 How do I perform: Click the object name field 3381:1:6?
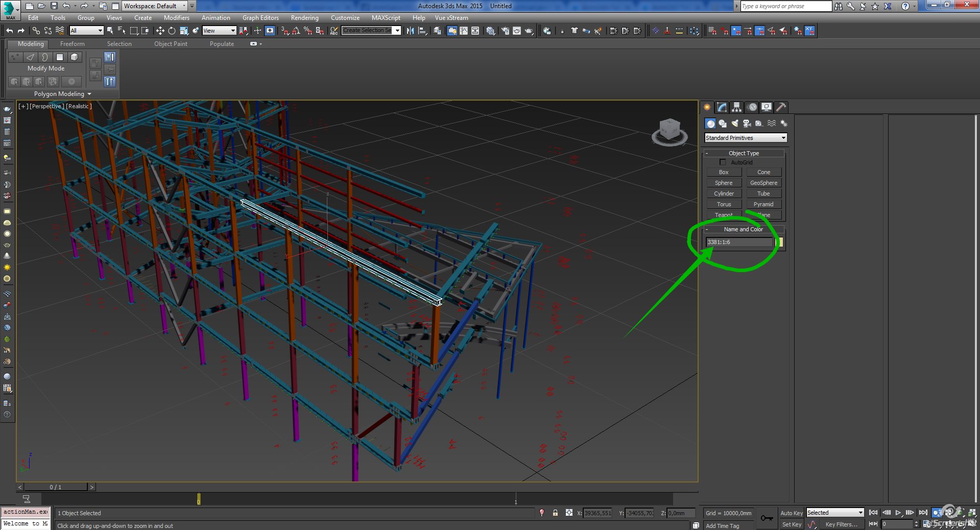tap(739, 242)
